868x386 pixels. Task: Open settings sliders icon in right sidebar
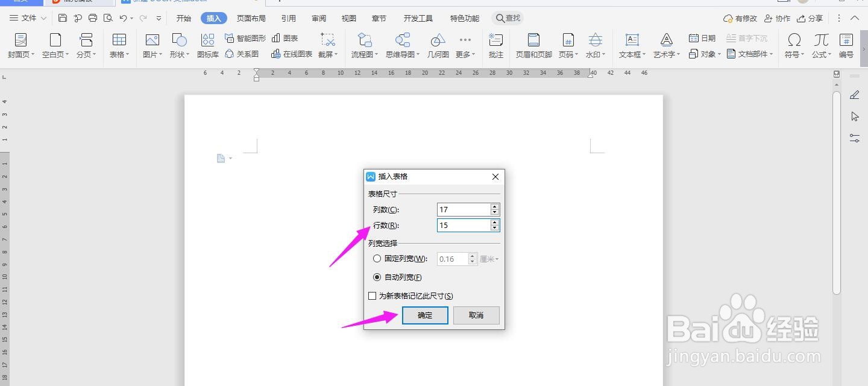pos(854,138)
